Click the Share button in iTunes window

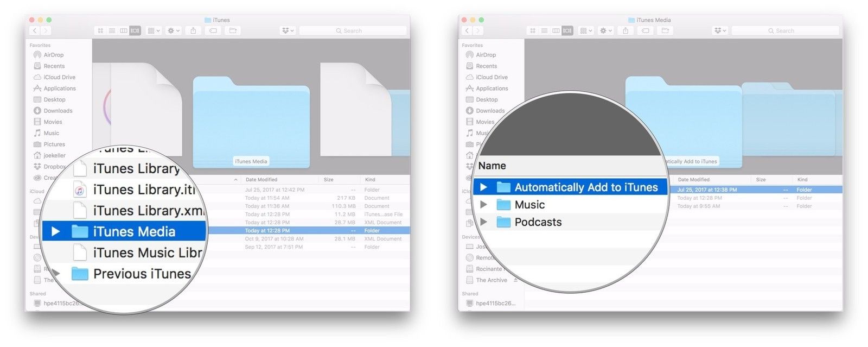pos(193,31)
